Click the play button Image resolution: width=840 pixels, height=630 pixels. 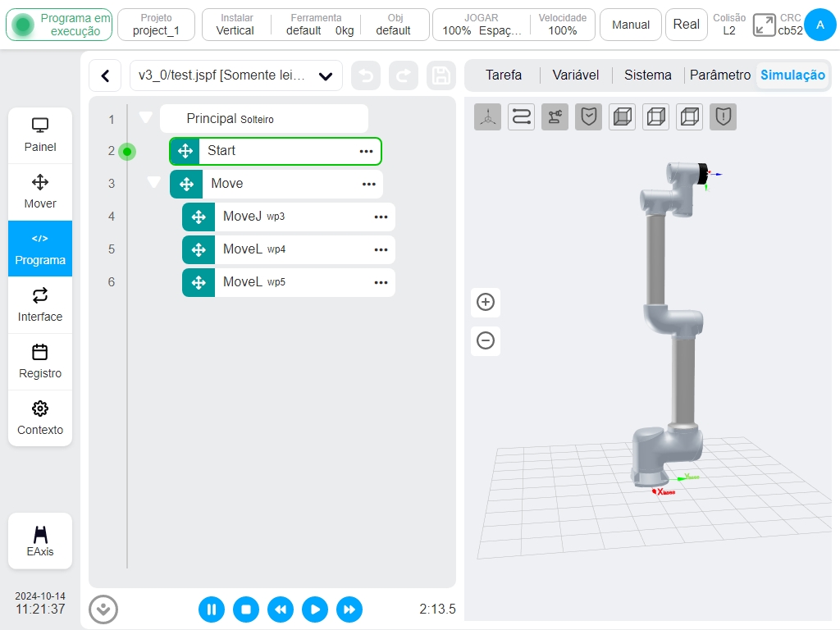(x=315, y=609)
